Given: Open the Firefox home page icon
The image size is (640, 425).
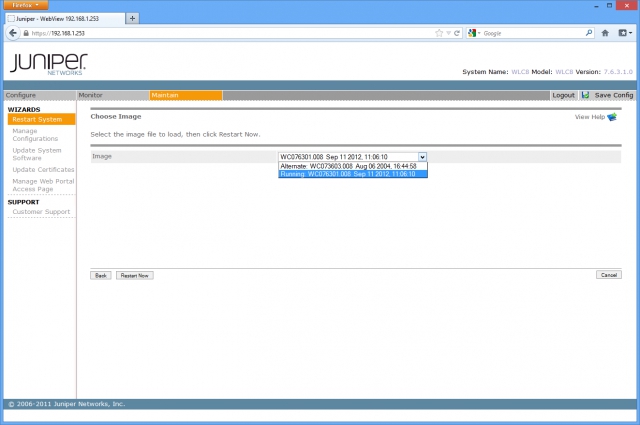Looking at the screenshot, I should point(605,33).
